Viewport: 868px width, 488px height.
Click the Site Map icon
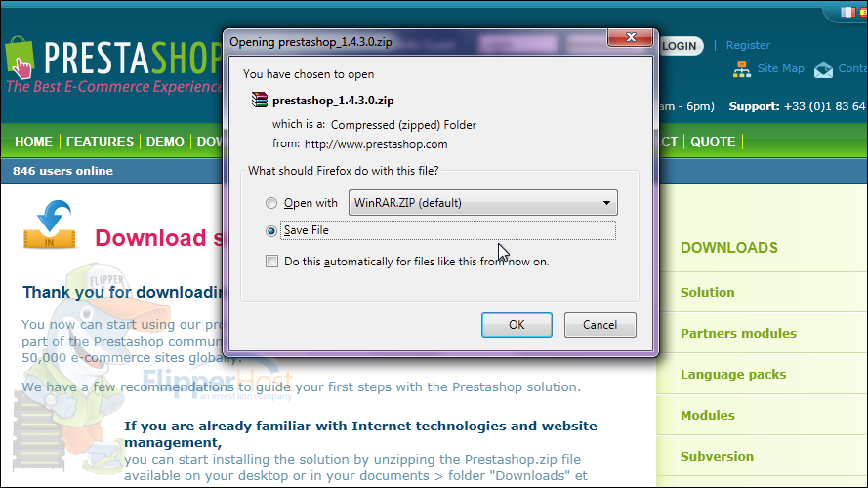click(x=742, y=69)
